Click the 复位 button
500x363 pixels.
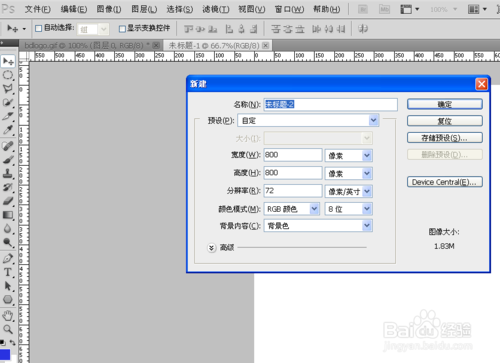tap(445, 121)
